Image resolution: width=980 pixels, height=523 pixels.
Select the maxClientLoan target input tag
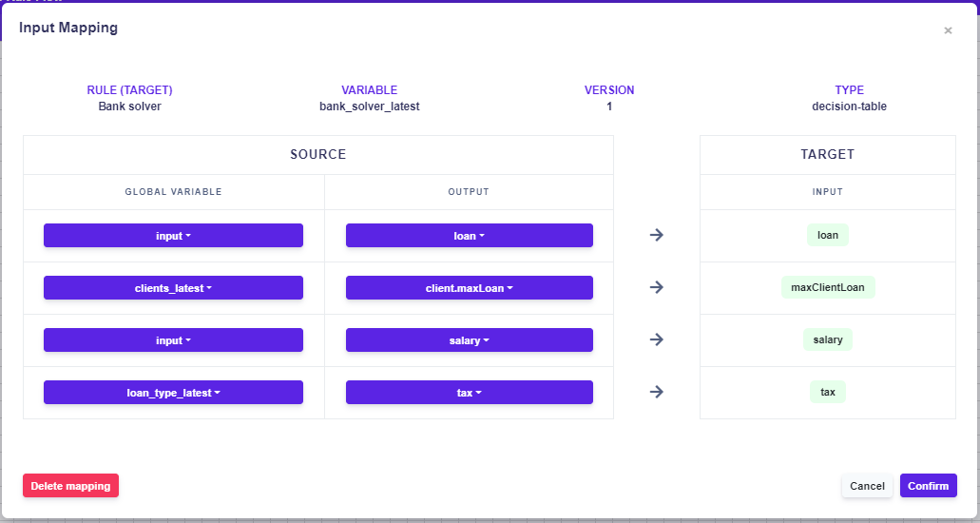click(x=828, y=287)
